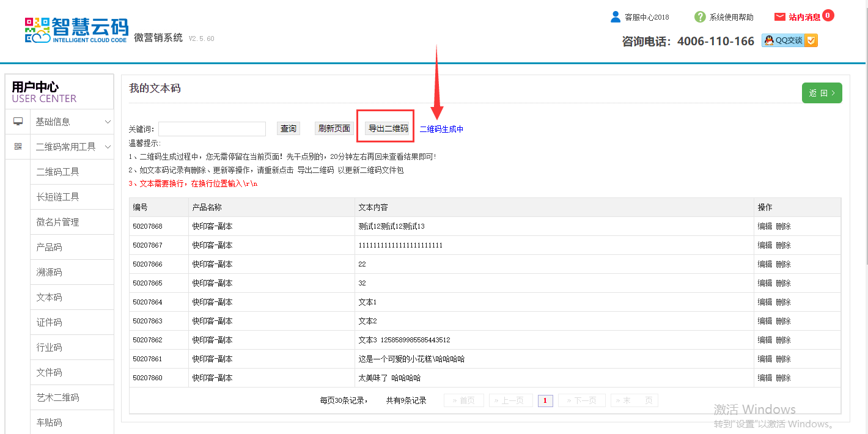This screenshot has height=434, width=868.
Task: Delete the 文本1 record row
Action: click(783, 302)
